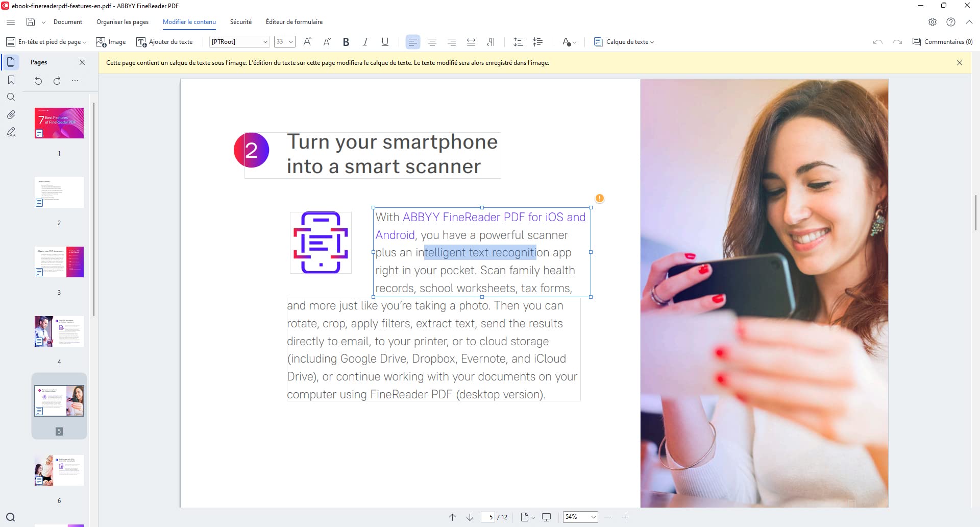Toggle the Pages panel sidebar icon
The width and height of the screenshot is (980, 527).
pyautogui.click(x=11, y=62)
